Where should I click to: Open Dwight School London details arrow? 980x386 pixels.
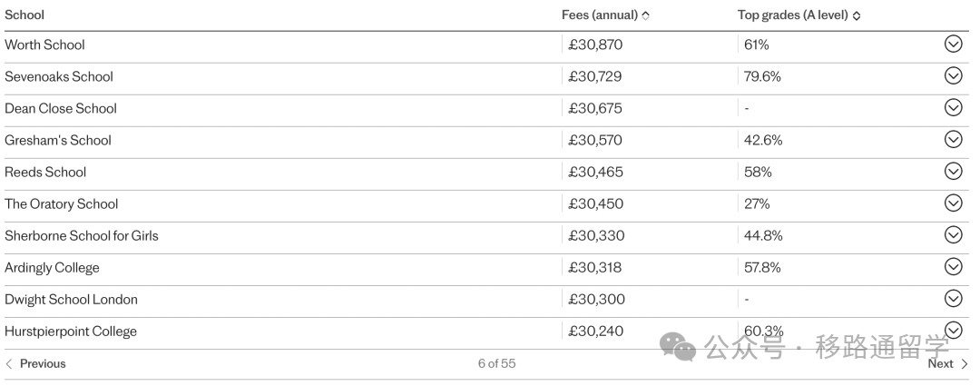953,299
